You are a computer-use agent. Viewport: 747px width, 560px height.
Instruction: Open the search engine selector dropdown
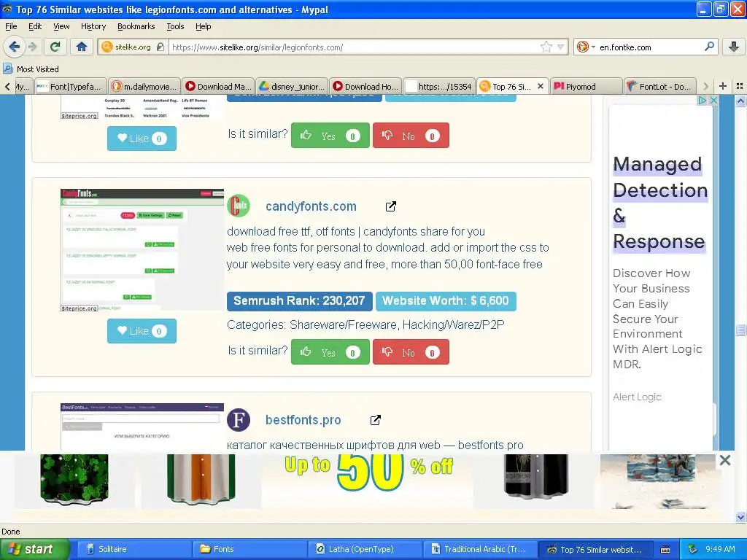click(586, 47)
